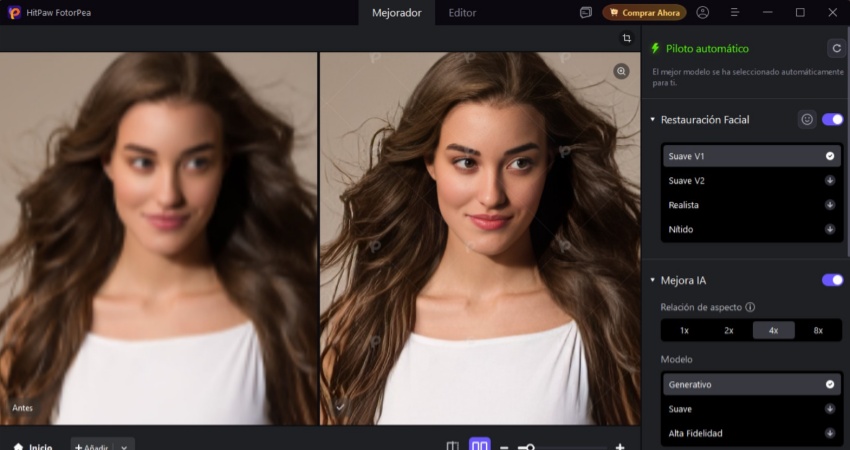Open the dropdown arrow beside Añadir
Viewport: 850px width, 450px height.
[124, 447]
